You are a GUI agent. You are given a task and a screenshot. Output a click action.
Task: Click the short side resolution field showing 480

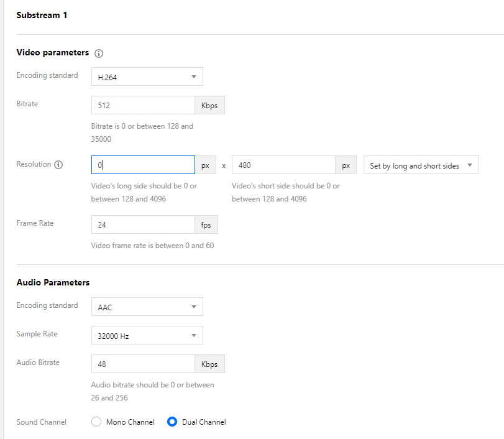[283, 165]
